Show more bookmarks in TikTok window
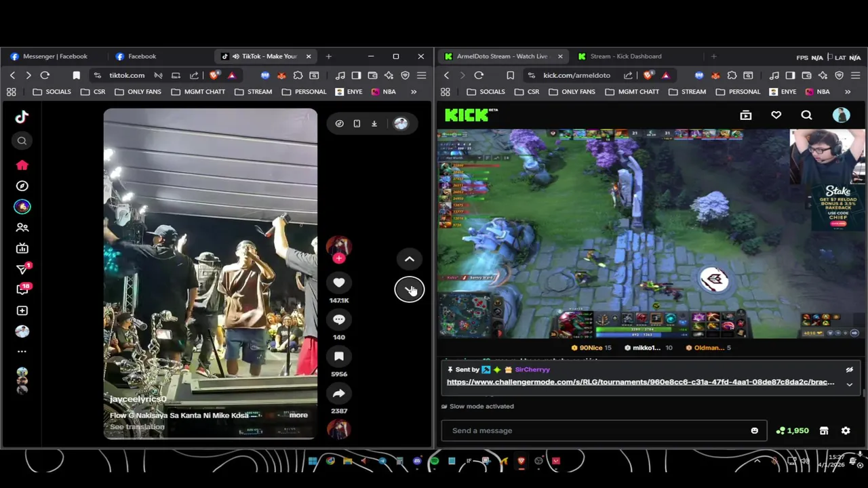Image resolution: width=868 pixels, height=488 pixels. (414, 91)
